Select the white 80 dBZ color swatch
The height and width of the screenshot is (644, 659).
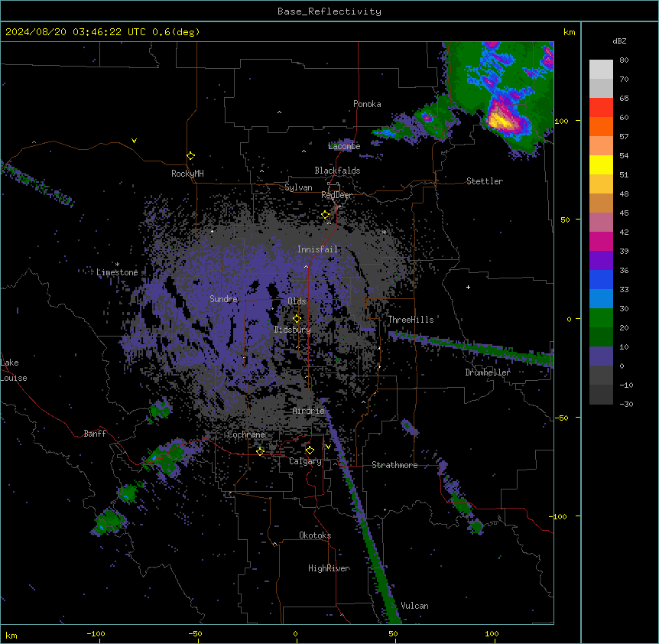point(601,70)
